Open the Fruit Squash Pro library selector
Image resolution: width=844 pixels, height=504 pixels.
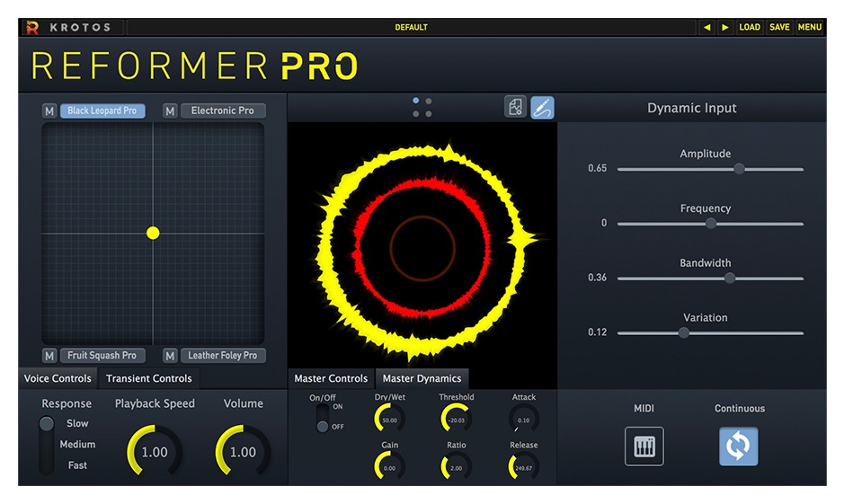(x=102, y=356)
